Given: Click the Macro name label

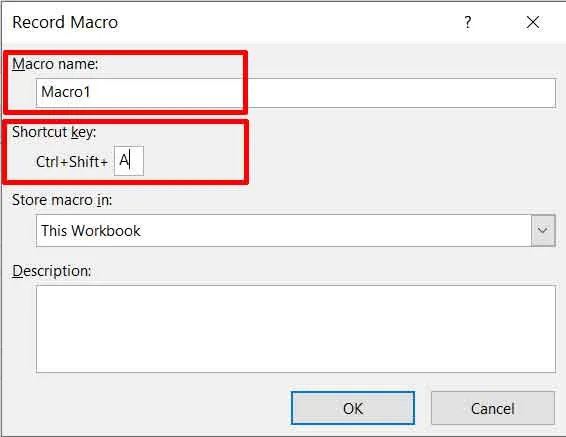Looking at the screenshot, I should tap(55, 64).
